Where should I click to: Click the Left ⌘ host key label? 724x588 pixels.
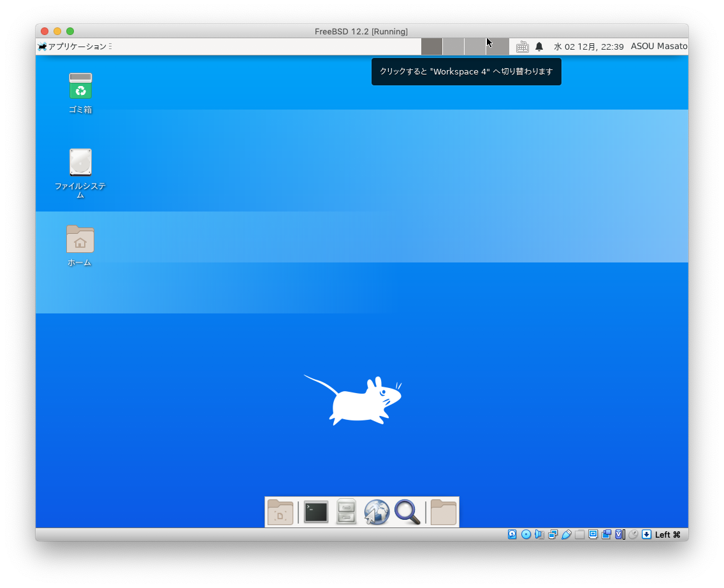click(x=668, y=534)
